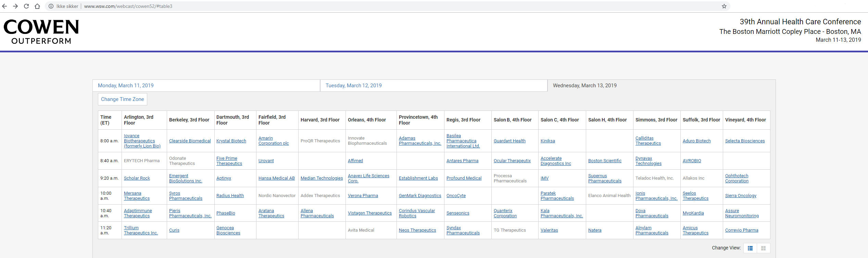Bookmark page with the star icon
The image size is (868, 258).
pos(724,6)
